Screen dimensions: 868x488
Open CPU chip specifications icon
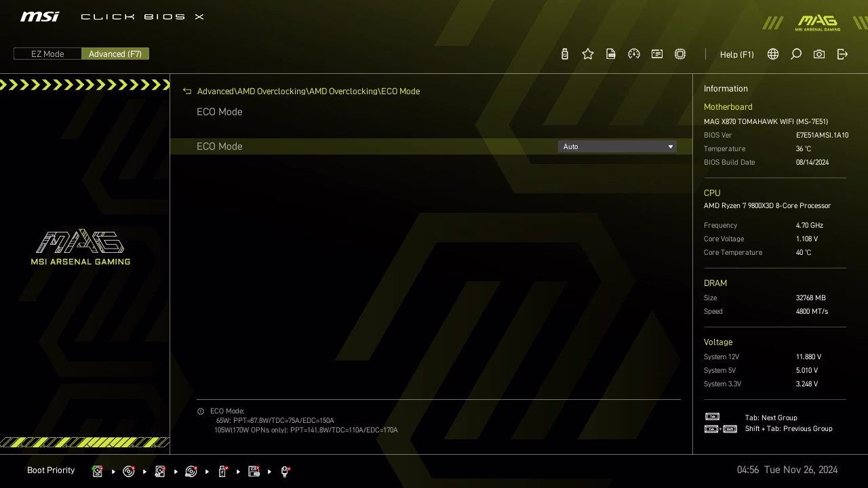[680, 54]
